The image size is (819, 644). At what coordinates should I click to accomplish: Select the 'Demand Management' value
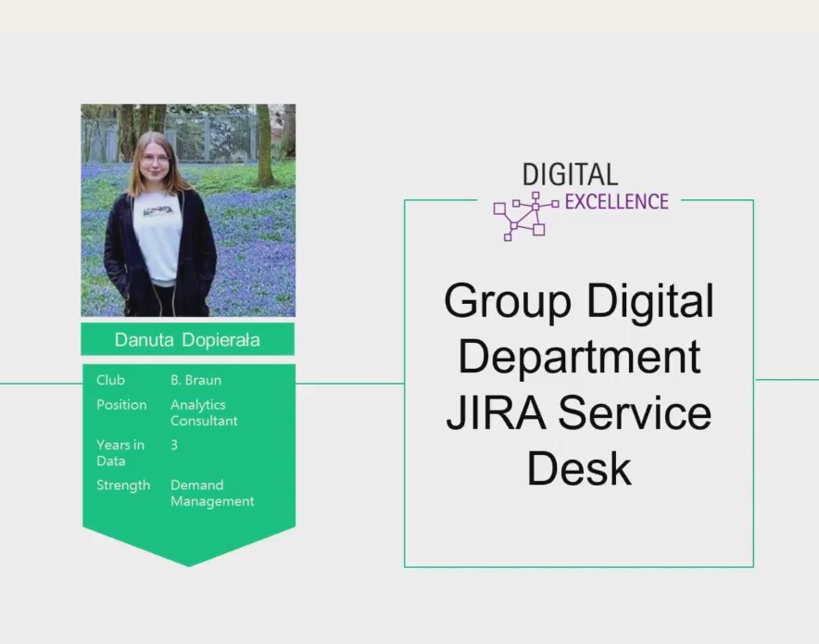coord(212,493)
